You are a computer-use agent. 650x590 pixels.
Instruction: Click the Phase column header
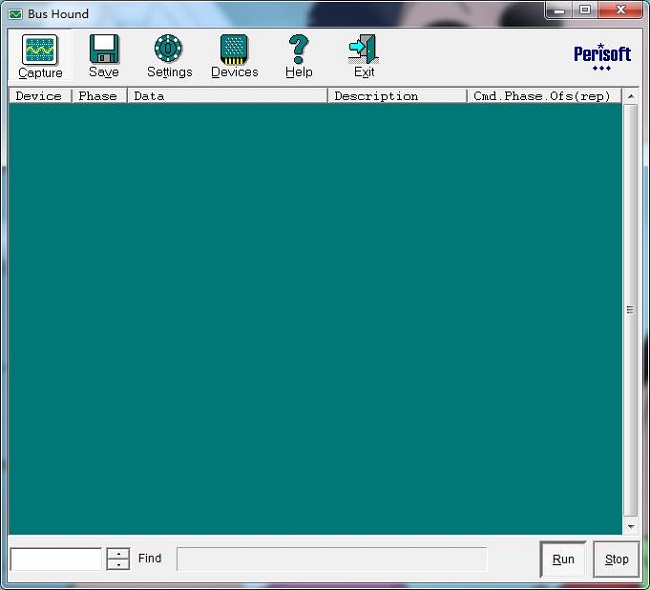click(x=98, y=96)
